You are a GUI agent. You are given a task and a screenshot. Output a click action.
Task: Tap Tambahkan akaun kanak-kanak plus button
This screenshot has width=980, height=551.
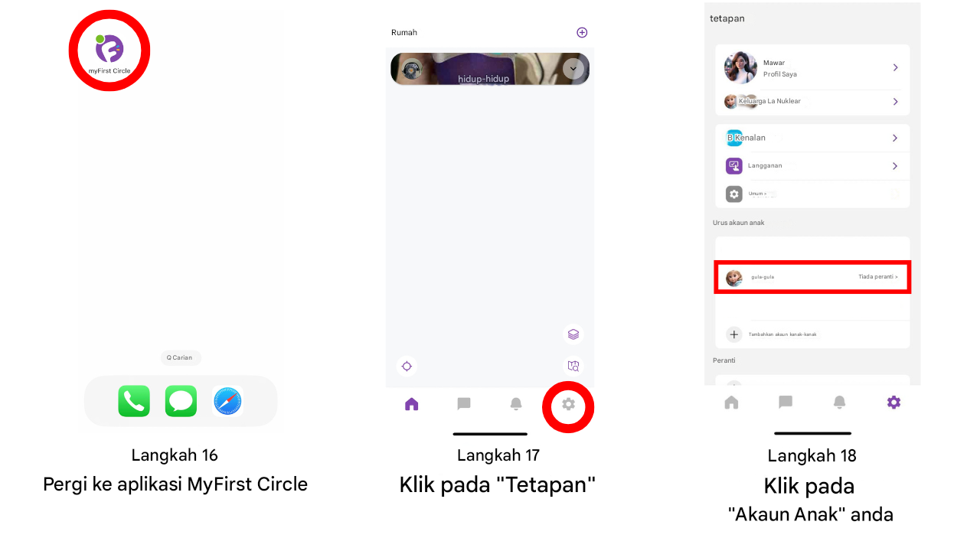(x=734, y=334)
